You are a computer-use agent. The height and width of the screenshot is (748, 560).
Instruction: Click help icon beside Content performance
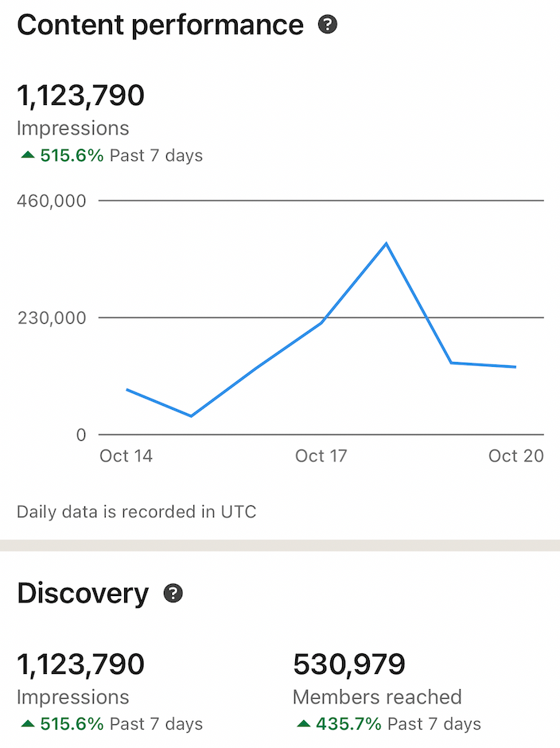tap(327, 25)
